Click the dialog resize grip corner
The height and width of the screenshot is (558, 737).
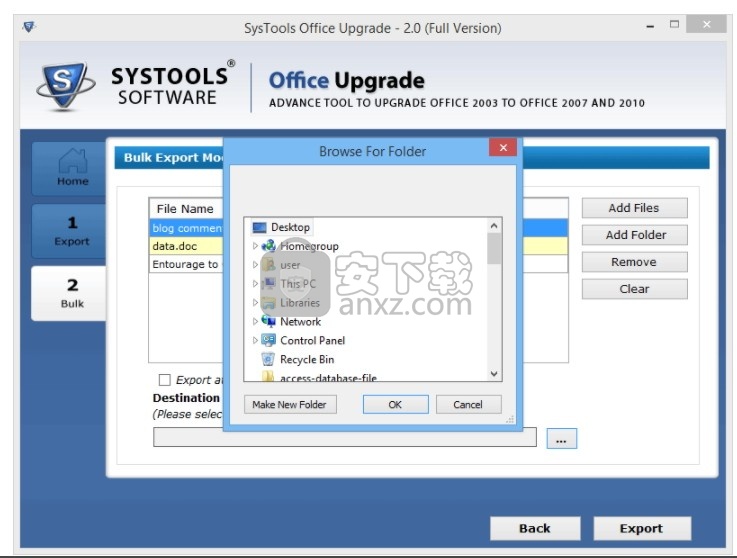click(510, 419)
